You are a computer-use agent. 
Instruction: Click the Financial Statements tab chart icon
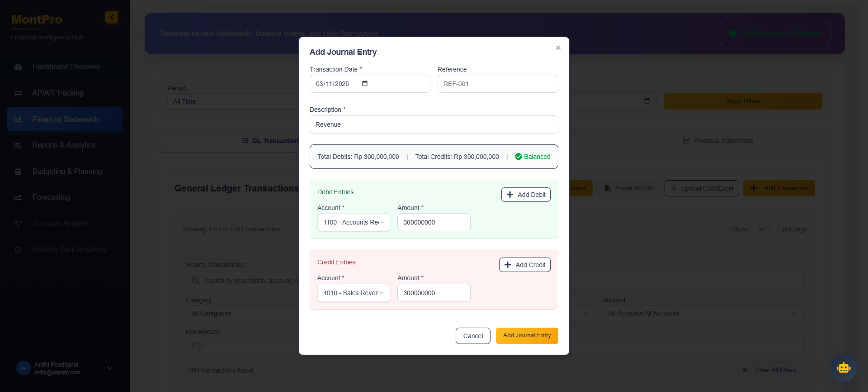click(687, 141)
